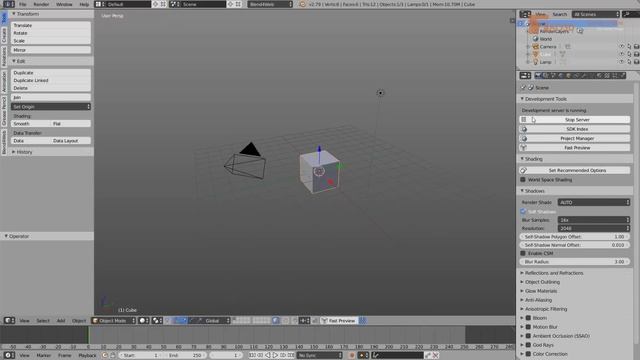The image size is (640, 360).
Task: Toggle visibility eye of Lamp in outliner
Action: pyautogui.click(x=622, y=62)
